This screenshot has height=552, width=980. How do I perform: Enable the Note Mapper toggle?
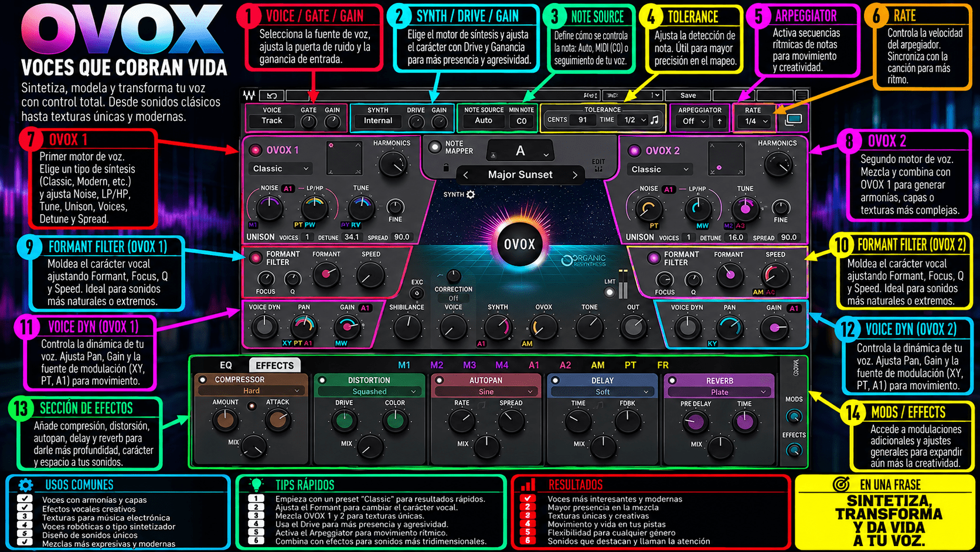pyautogui.click(x=434, y=147)
